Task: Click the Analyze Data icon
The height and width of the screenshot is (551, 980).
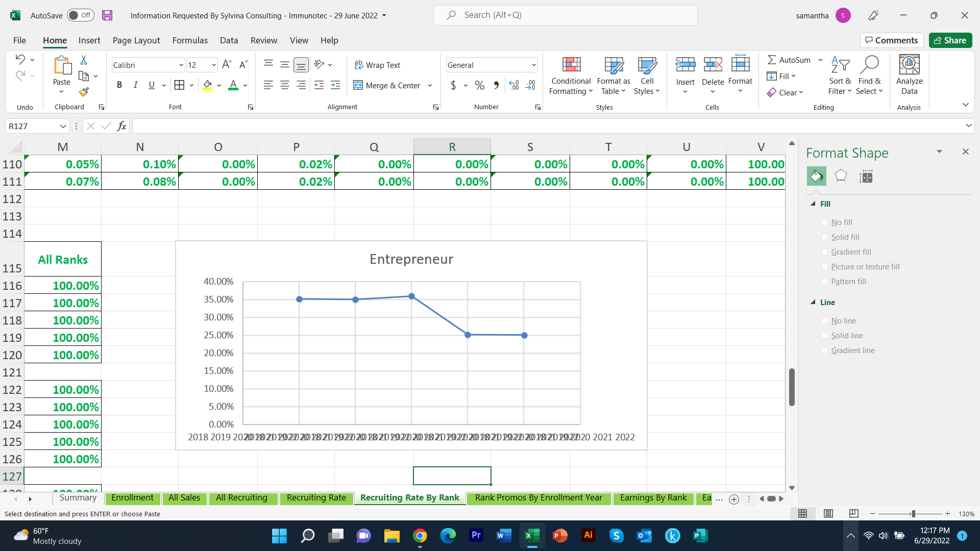Action: 909,65
